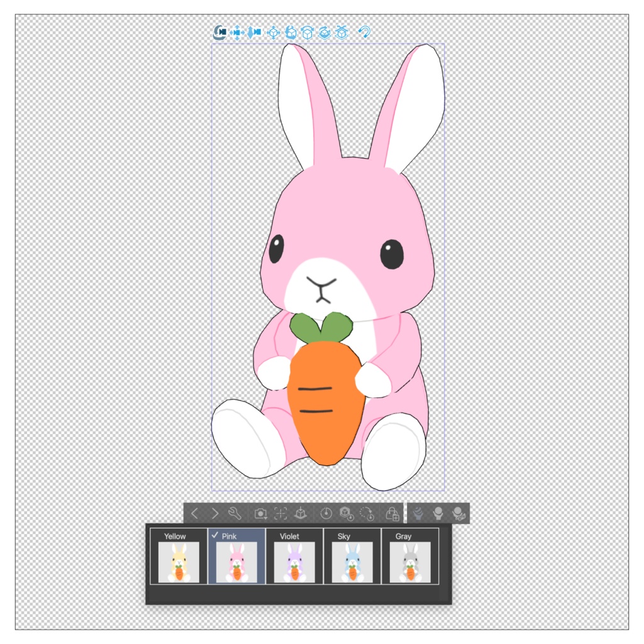Rotate the object on flat plane
This screenshot has width=644, height=644.
coord(322,33)
